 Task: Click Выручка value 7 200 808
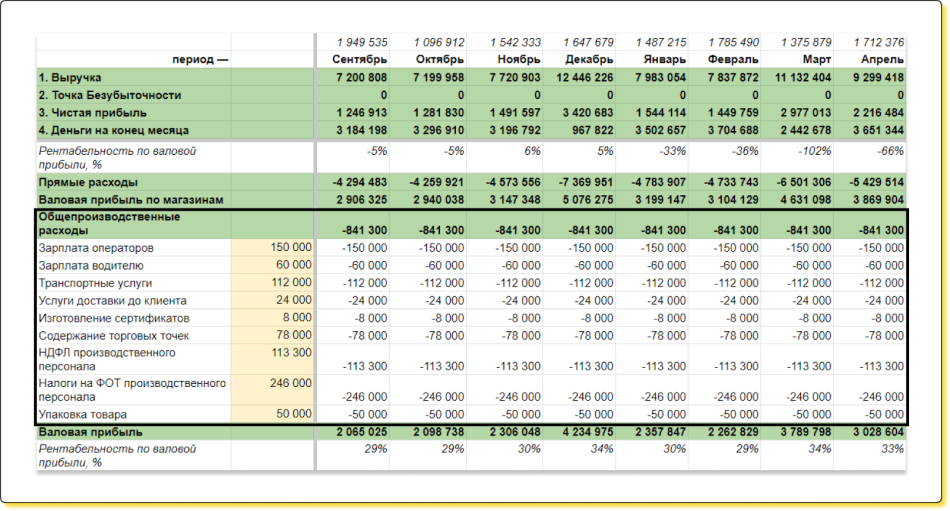(362, 78)
